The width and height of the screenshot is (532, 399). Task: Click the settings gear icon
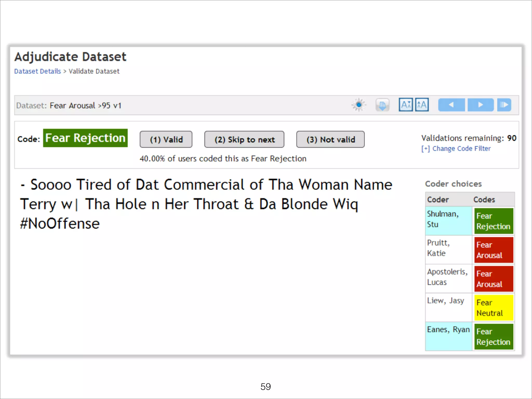pos(359,105)
